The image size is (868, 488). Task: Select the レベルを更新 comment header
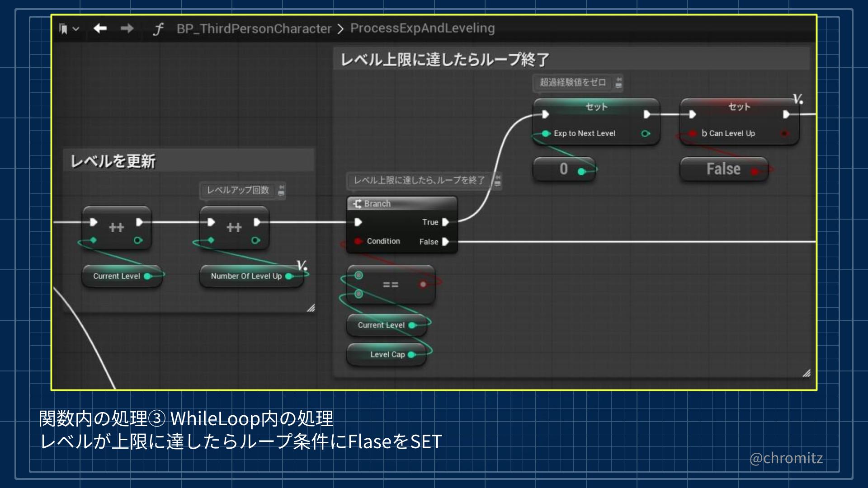pos(189,160)
